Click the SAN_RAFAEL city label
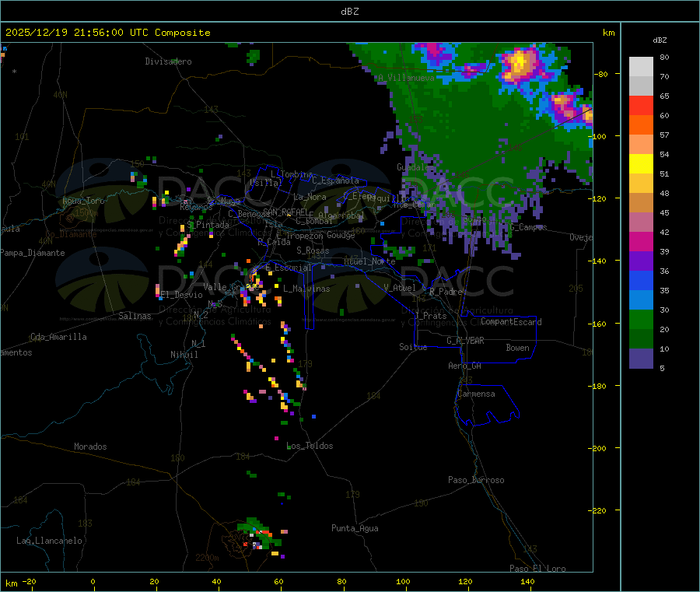This screenshot has width=700, height=592. (285, 212)
